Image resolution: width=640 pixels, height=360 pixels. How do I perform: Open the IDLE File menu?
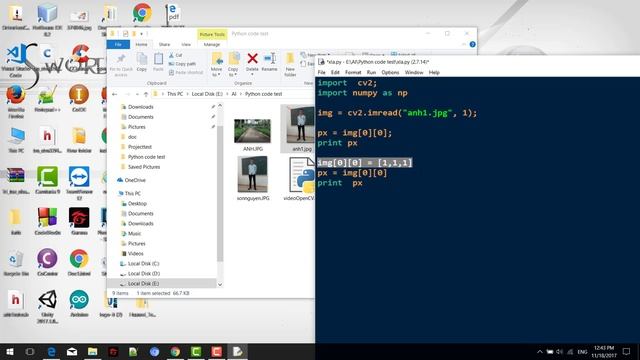[x=322, y=72]
